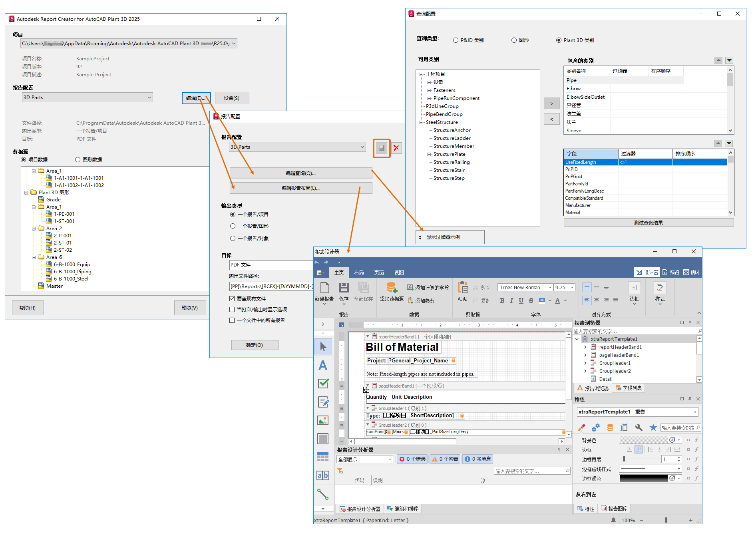Expand the Fasteners node in the available classes tree
Screen dimensions: 756x533
coord(429,90)
